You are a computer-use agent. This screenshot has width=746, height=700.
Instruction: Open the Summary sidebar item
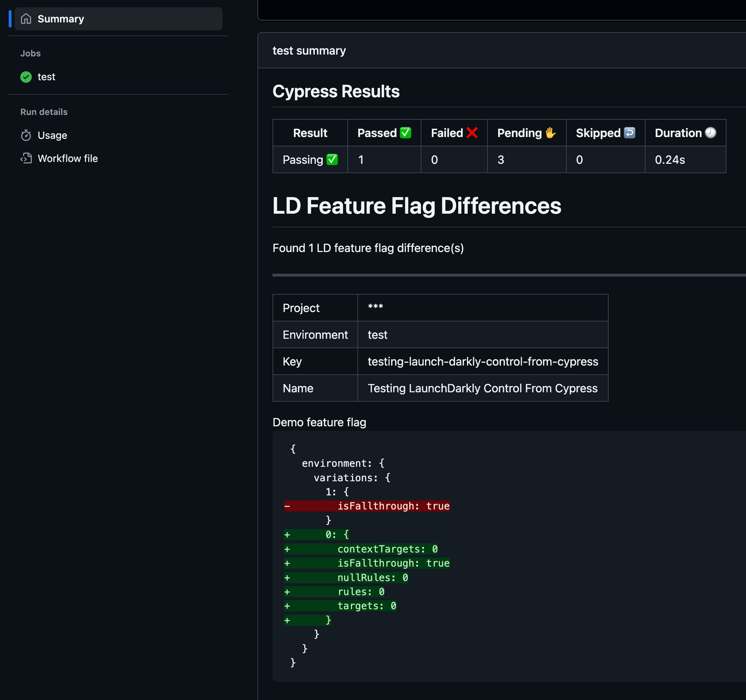tap(118, 19)
